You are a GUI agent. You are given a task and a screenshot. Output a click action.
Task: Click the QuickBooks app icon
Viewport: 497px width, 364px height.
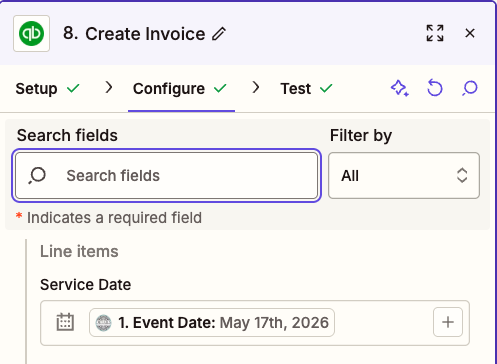pyautogui.click(x=31, y=33)
